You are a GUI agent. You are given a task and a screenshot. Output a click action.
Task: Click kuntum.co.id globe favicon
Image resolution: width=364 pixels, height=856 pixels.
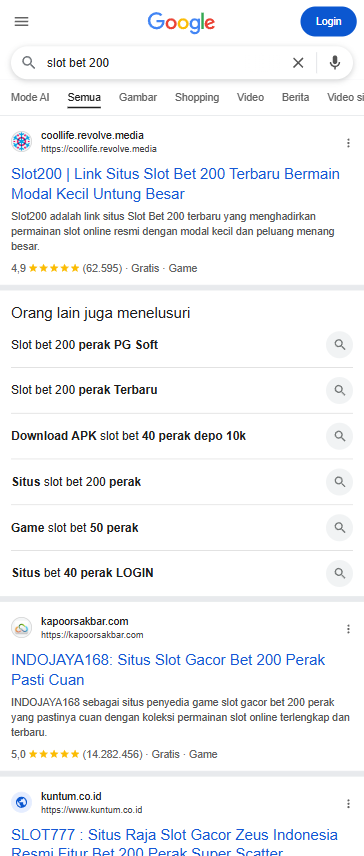tap(22, 802)
